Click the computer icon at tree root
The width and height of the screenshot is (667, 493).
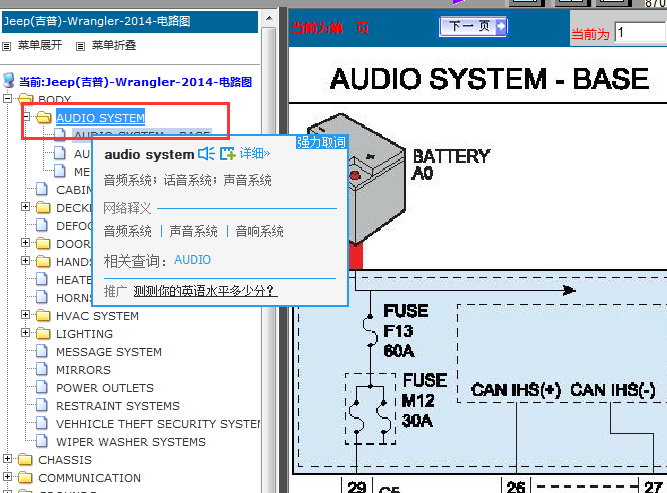[9, 81]
